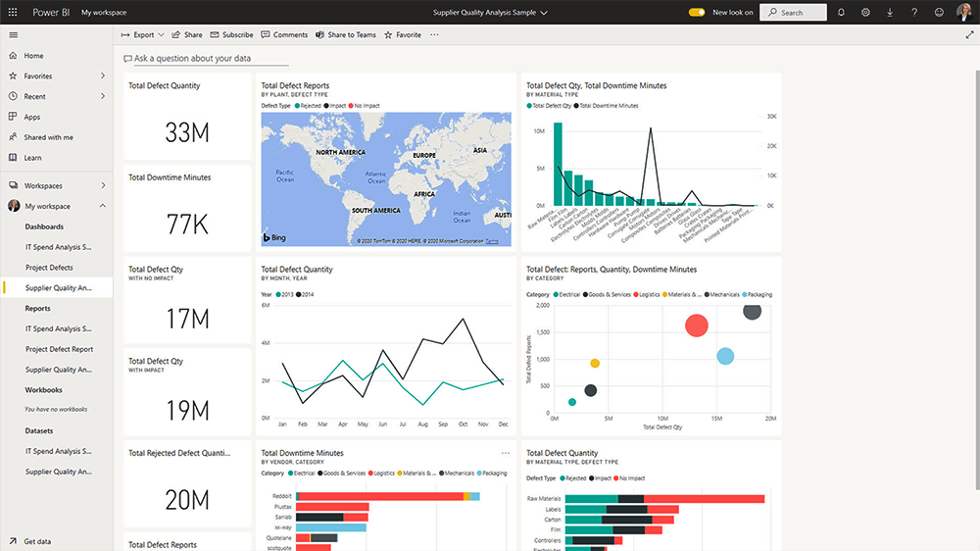The image size is (980, 551).
Task: Click the download arrow icon
Action: (x=890, y=13)
